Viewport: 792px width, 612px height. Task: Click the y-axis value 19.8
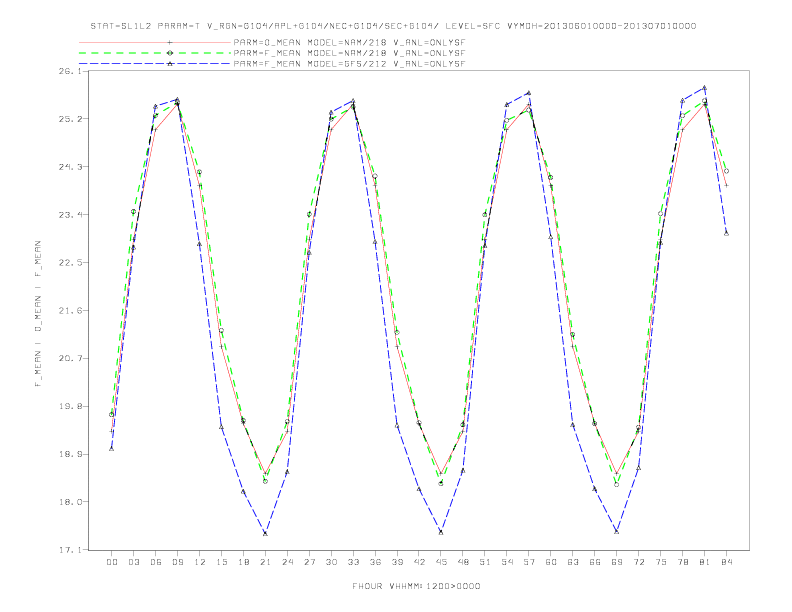pos(70,406)
